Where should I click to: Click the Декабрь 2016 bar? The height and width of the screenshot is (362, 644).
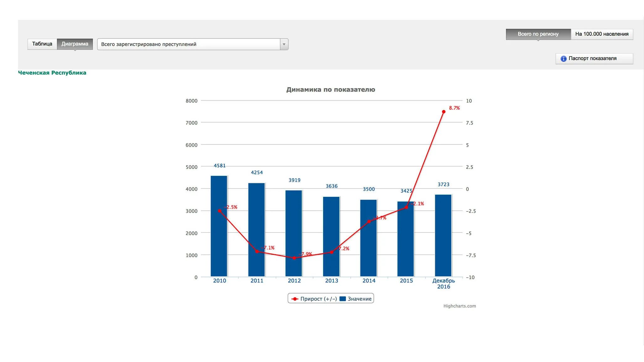(x=443, y=235)
